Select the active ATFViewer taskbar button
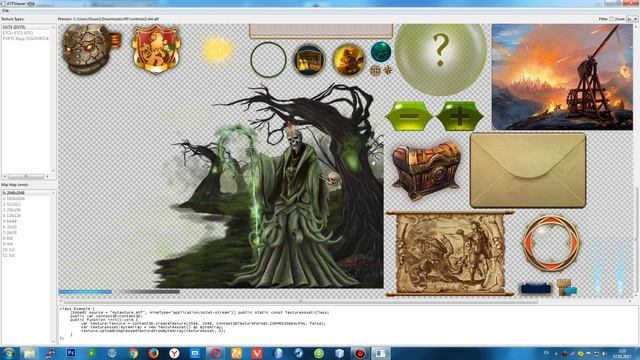This screenshot has height=360, width=640. tap(380, 353)
